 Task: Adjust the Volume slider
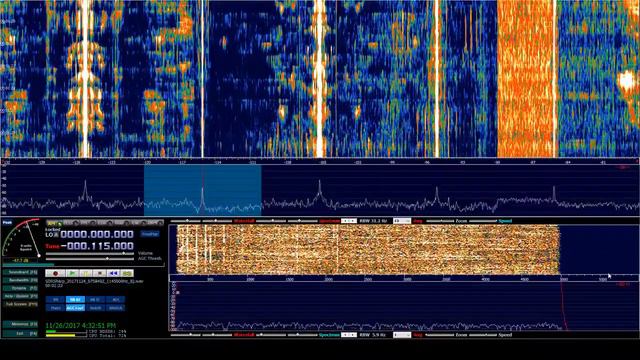click(90, 253)
